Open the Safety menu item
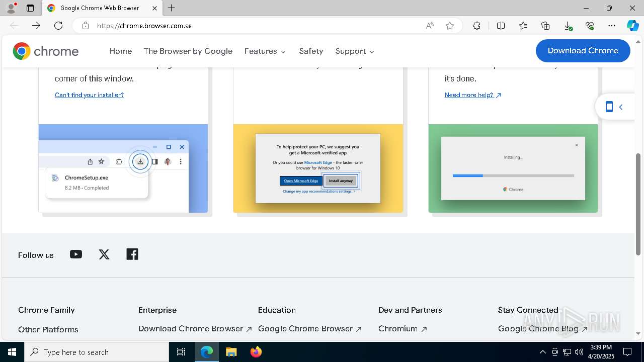Viewport: 644px width, 362px height. (x=311, y=51)
